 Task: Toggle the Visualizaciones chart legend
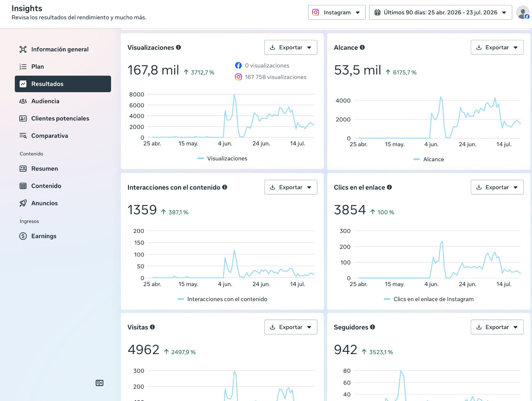pos(222,158)
